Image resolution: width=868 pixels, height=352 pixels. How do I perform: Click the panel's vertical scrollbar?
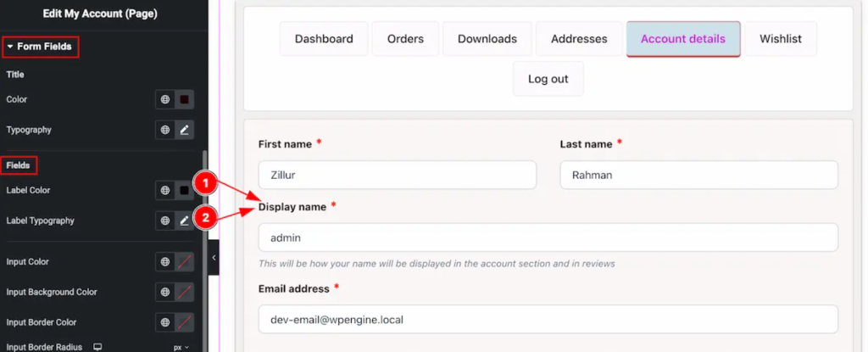(206, 249)
